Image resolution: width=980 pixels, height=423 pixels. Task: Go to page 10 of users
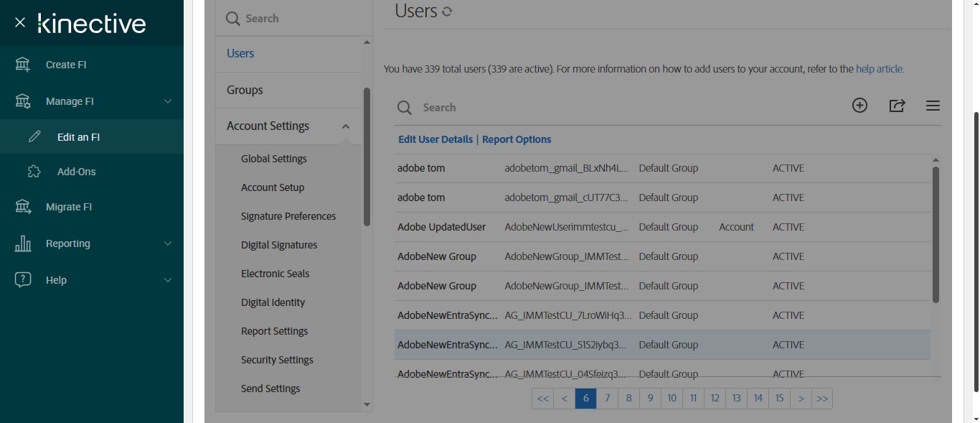point(672,399)
